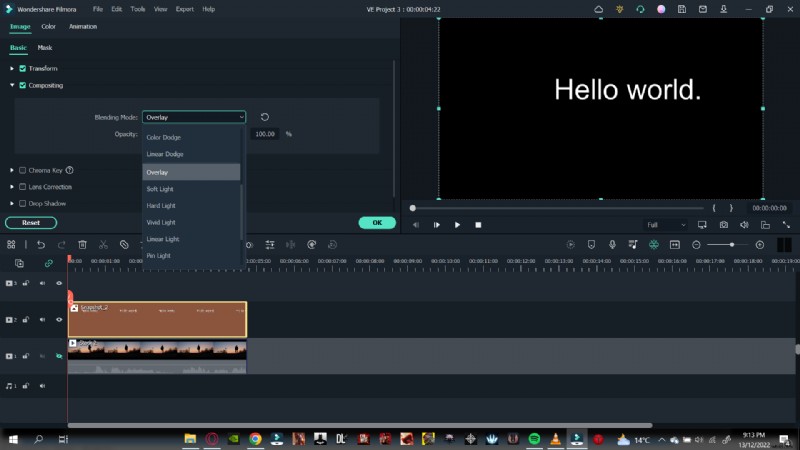This screenshot has height=450, width=800.
Task: Switch to the Animation tab
Action: pos(83,27)
